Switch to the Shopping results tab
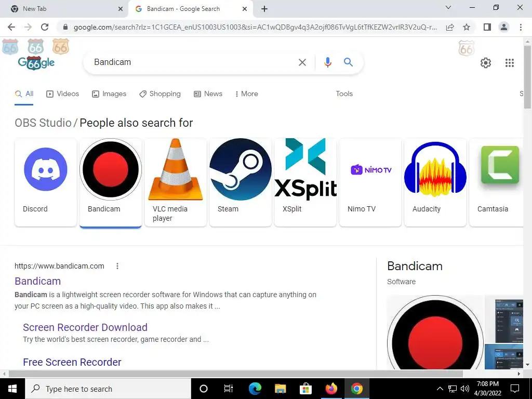The image size is (532, 399). point(160,94)
